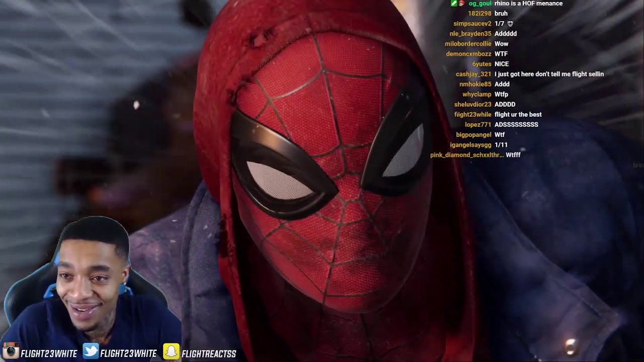644x362 pixels.
Task: Click the chat message "Wtfff"
Action: [513, 154]
